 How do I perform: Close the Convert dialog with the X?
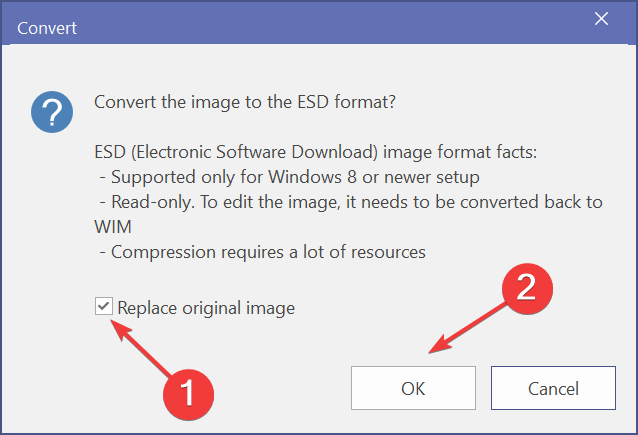tap(601, 19)
